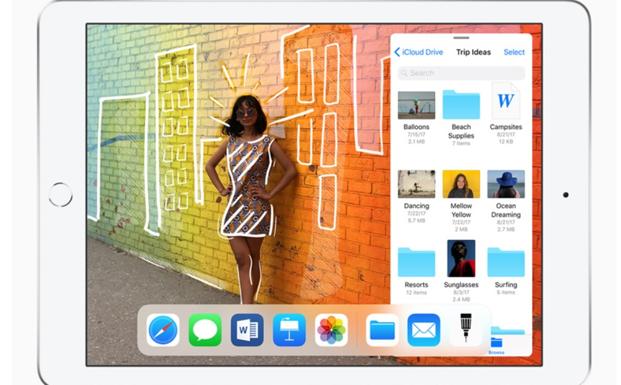Tap Select in Trip Ideas panel
This screenshot has height=385, width=621.
coord(514,52)
